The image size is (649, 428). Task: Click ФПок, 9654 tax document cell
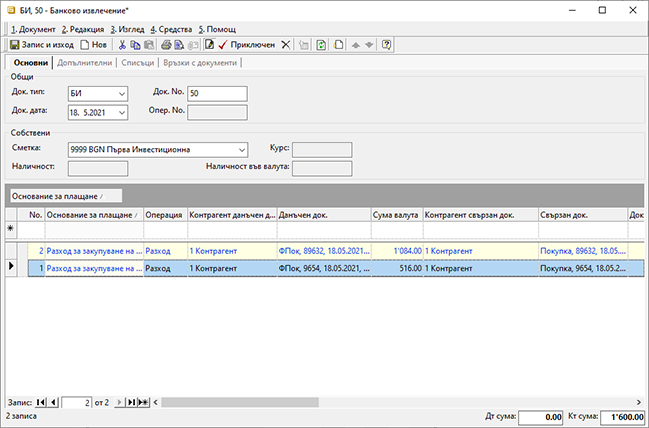click(x=324, y=269)
